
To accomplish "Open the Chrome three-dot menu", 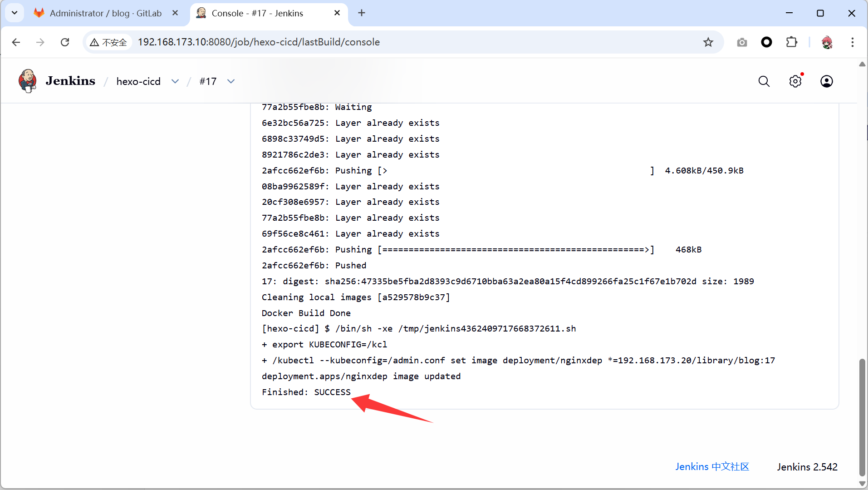I will click(x=852, y=42).
